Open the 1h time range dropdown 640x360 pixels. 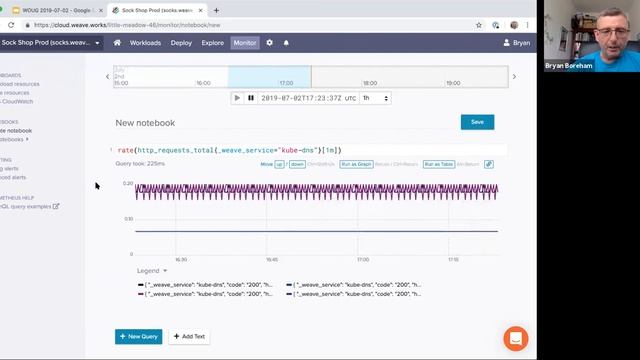pyautogui.click(x=375, y=98)
